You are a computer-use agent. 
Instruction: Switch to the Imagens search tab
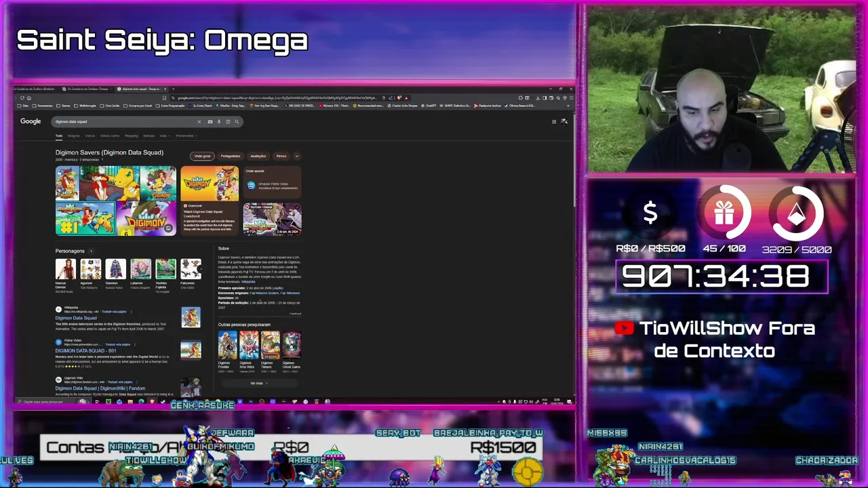pos(73,136)
